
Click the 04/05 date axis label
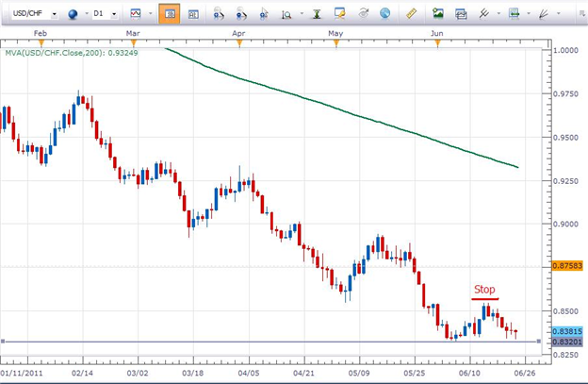248,373
